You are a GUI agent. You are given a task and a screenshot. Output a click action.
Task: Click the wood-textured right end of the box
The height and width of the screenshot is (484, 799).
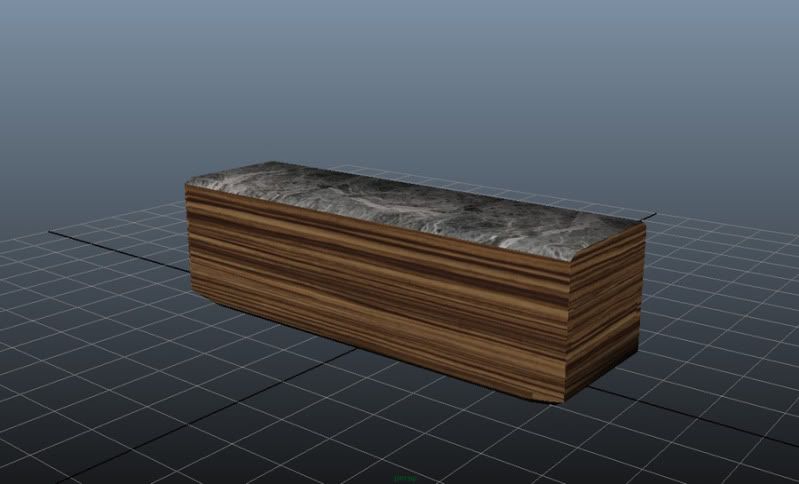click(605, 312)
